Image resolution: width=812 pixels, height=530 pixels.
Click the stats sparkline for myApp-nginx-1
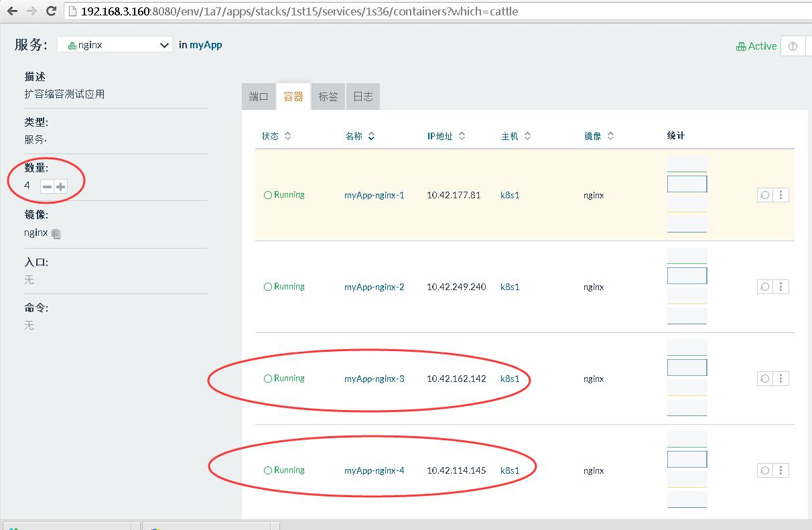(687, 195)
